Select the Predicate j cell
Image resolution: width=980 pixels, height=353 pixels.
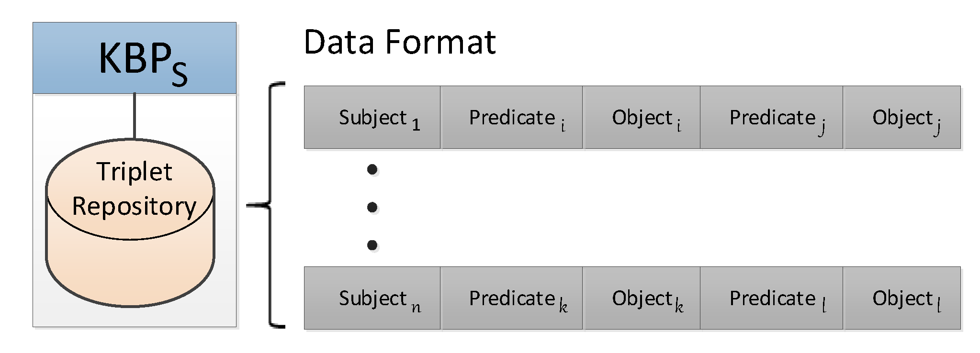coord(772,118)
